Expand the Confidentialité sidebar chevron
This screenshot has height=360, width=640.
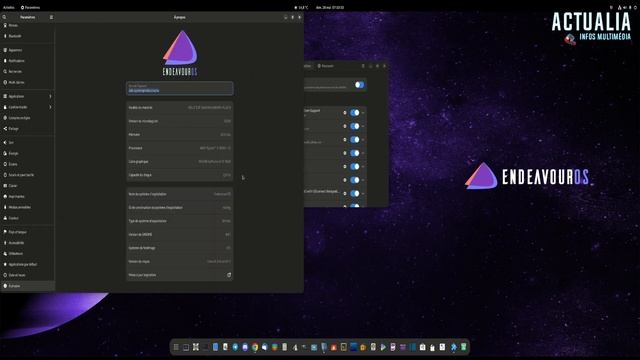click(x=50, y=107)
